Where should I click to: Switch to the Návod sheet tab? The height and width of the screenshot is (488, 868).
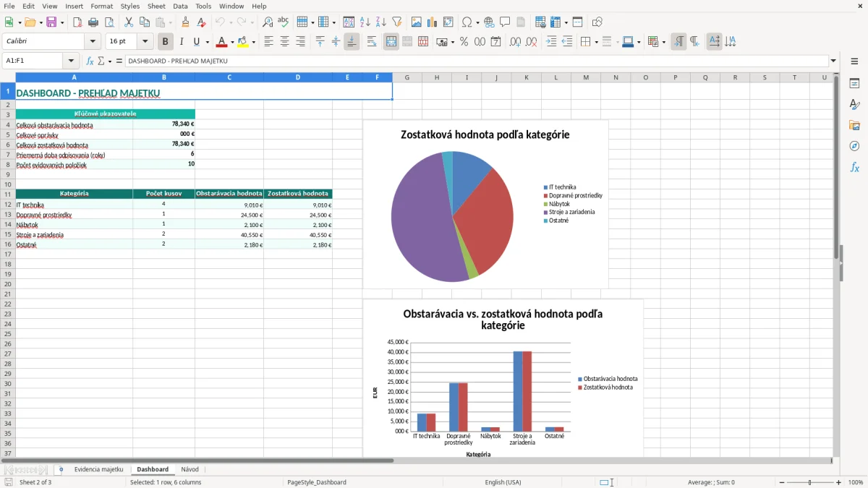point(190,469)
